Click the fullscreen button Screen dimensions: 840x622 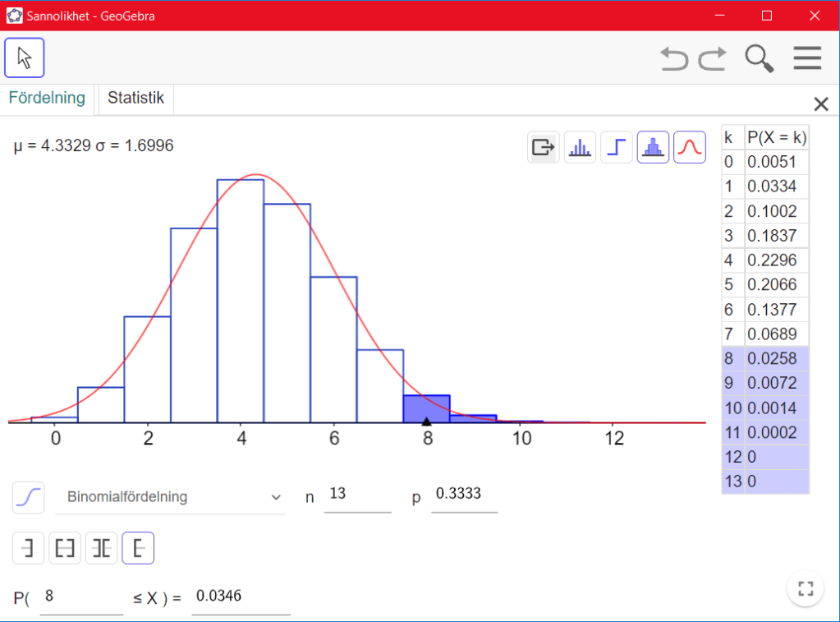pyautogui.click(x=805, y=588)
